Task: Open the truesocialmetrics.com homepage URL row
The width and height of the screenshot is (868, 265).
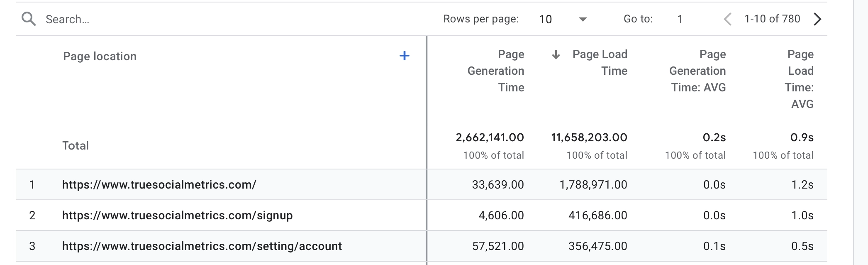Action: click(159, 184)
